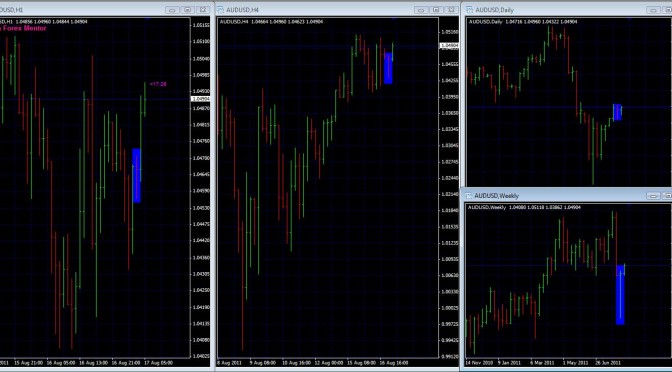Activate the AUDUSD,Daily window title bar
The image size is (672, 372).
[x=557, y=9]
